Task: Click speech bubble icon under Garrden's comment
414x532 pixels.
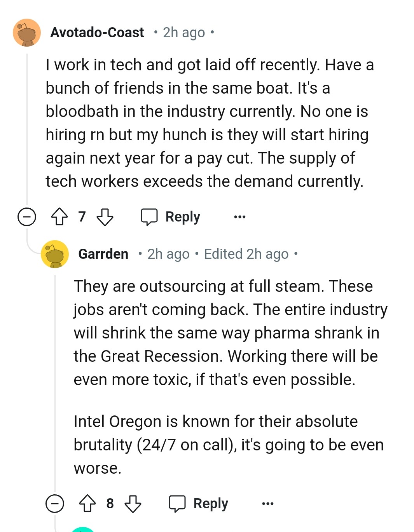Action: pyautogui.click(x=177, y=504)
